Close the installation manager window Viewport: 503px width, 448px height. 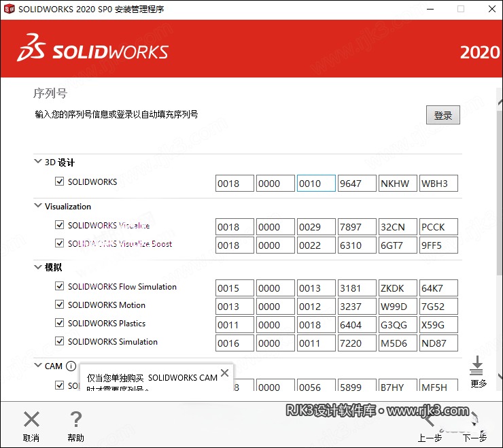coord(491,9)
